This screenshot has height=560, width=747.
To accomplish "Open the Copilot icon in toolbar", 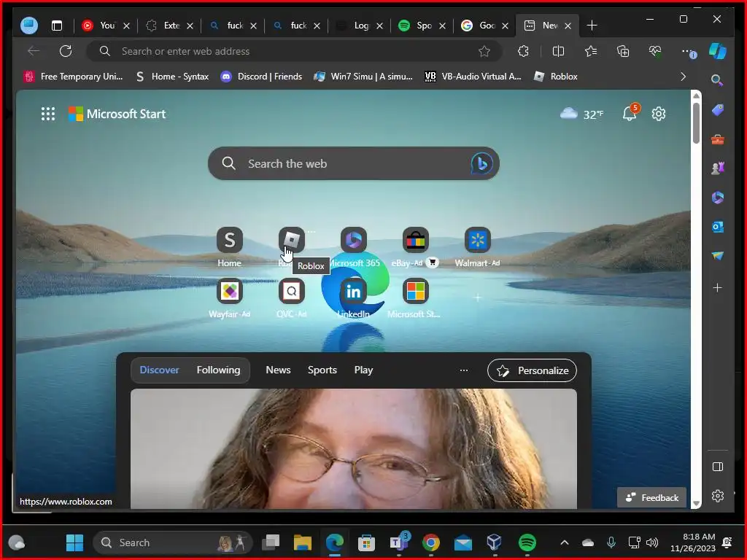I will [x=718, y=51].
